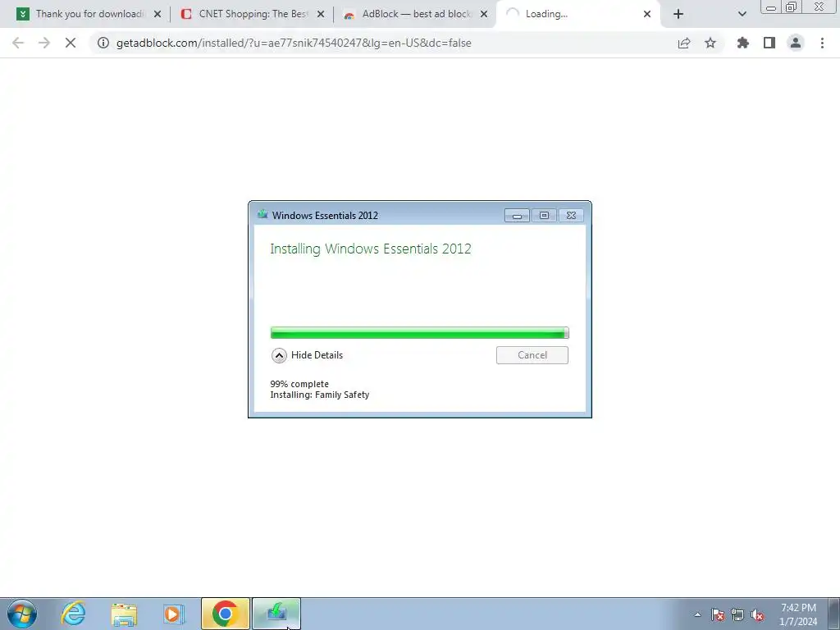Go forward to next page

(x=44, y=43)
